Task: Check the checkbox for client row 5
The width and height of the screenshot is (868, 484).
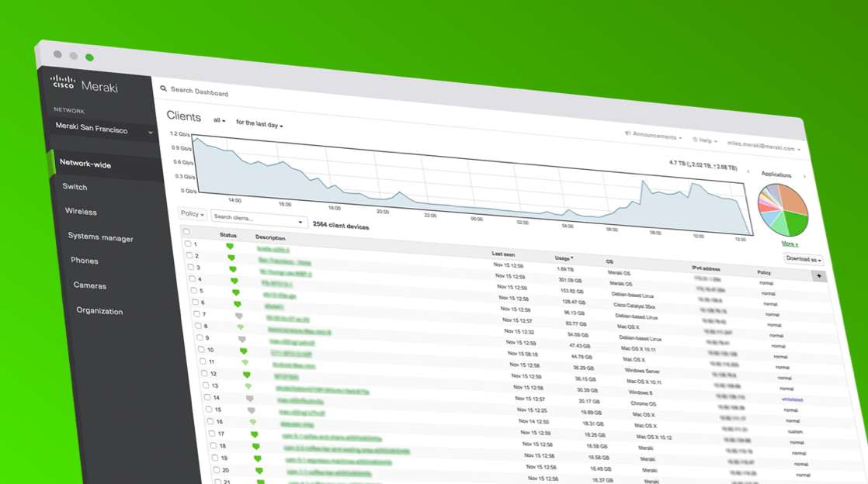Action: click(x=194, y=290)
